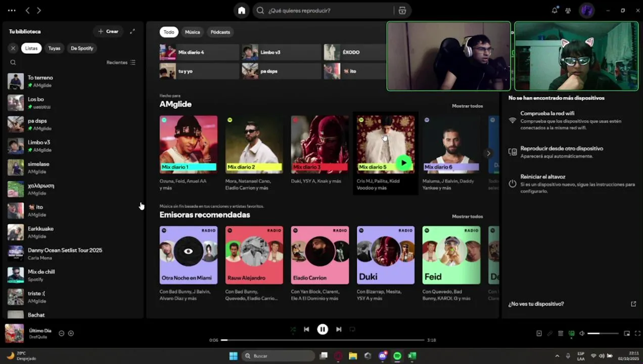Viewport: 643px width, 364px height.
Task: Search in Tu biblioteca with the magnifier icon
Action: coord(13,63)
